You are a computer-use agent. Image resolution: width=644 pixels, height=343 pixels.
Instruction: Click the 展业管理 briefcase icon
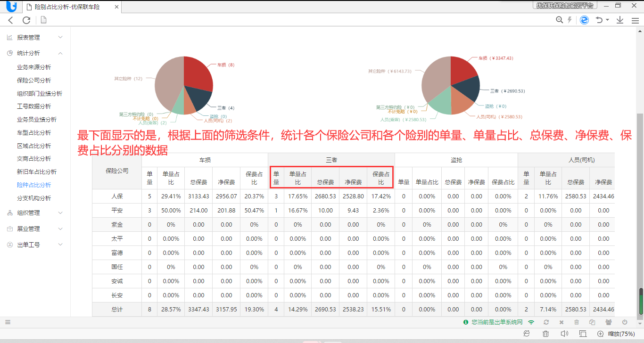[x=9, y=229]
